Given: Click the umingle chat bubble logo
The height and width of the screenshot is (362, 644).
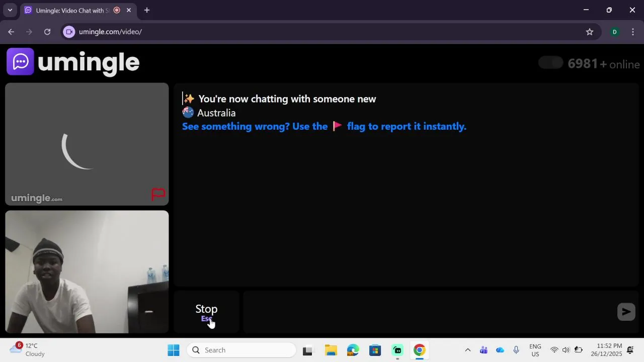Looking at the screenshot, I should click(x=20, y=61).
